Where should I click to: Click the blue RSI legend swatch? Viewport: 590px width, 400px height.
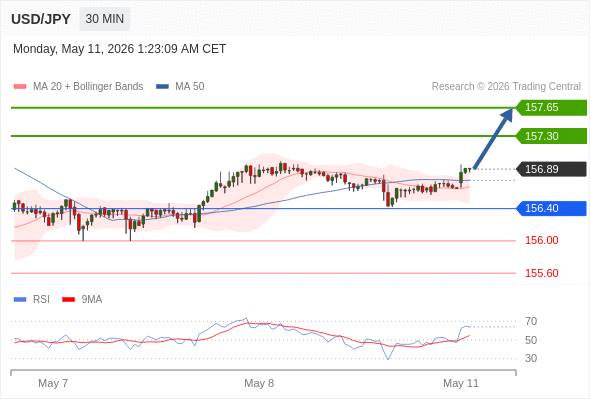(x=20, y=300)
